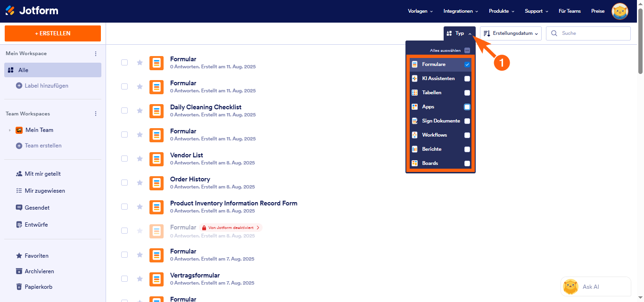Click the Jotform logo
This screenshot has width=644, height=302.
tap(32, 10)
